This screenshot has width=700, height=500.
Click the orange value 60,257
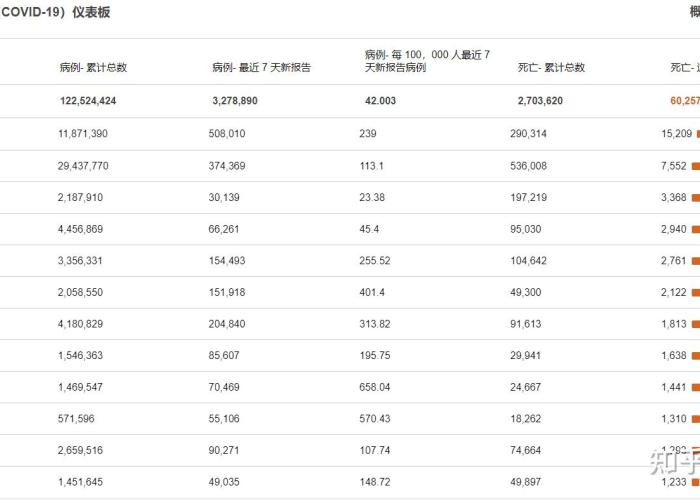click(685, 101)
